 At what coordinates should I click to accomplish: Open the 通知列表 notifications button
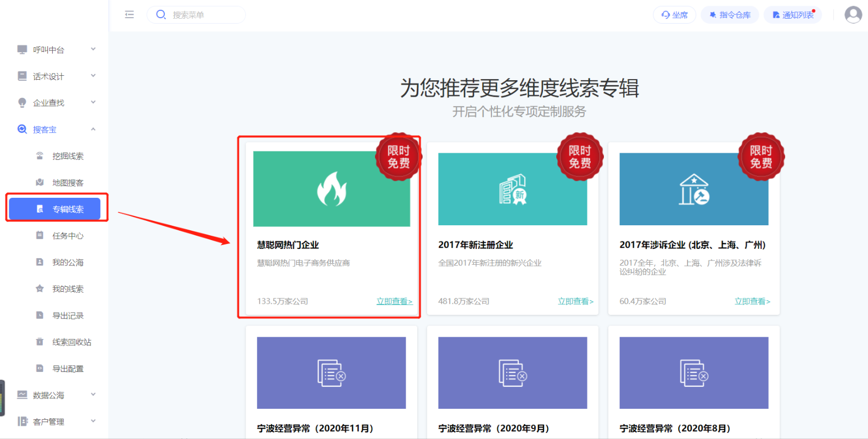coord(792,15)
